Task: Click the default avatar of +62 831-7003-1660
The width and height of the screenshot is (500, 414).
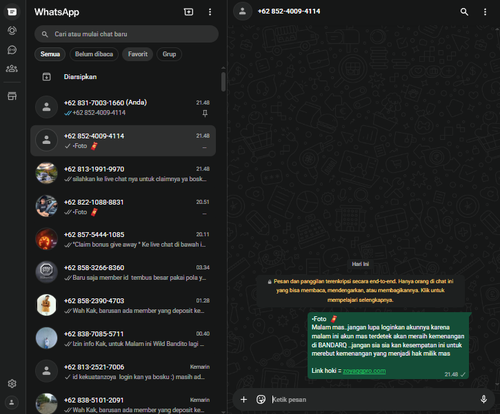Action: (46, 107)
